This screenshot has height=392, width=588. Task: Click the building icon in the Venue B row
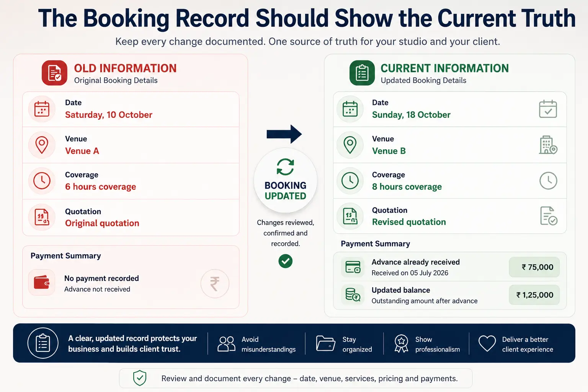click(548, 145)
